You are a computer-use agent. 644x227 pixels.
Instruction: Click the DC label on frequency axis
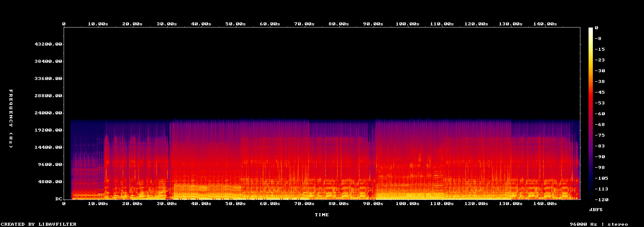click(58, 199)
